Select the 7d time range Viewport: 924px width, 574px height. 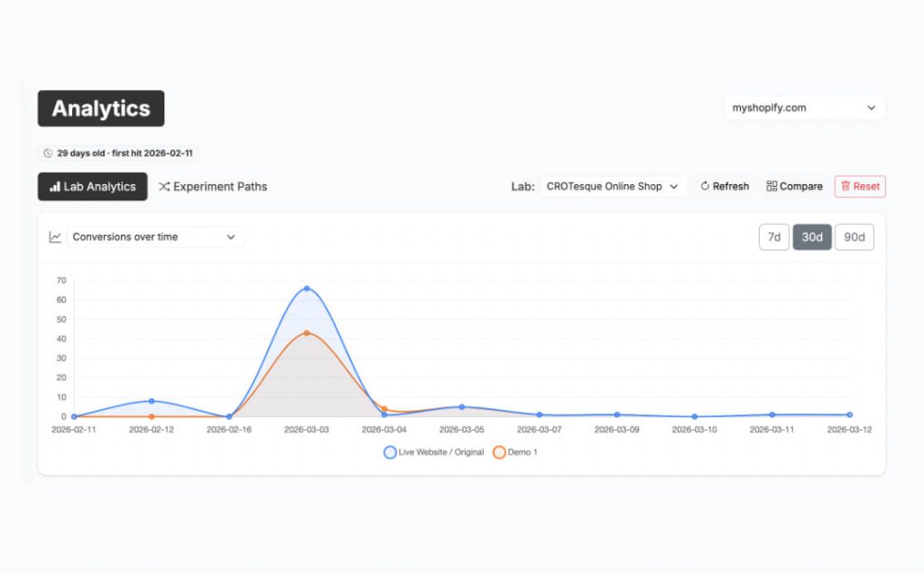pos(774,237)
